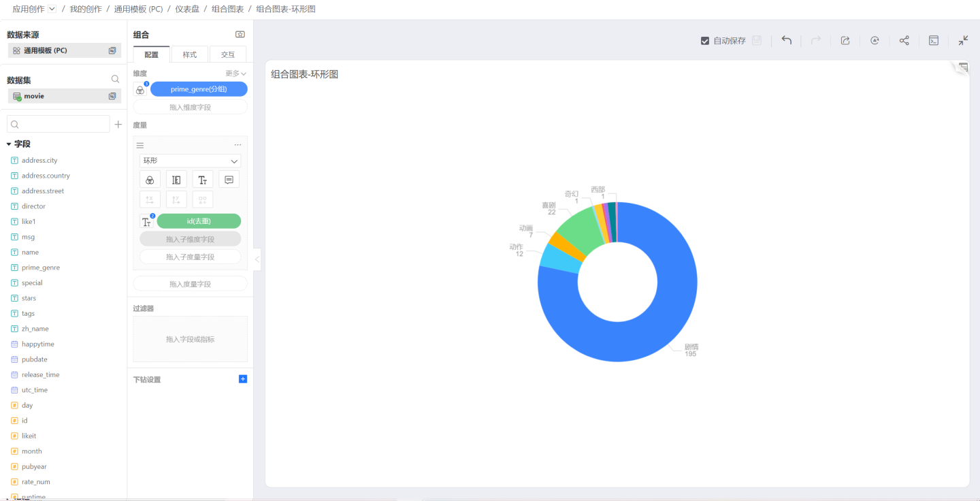Open the export icon in toolbar
This screenshot has height=501, width=980.
point(845,40)
